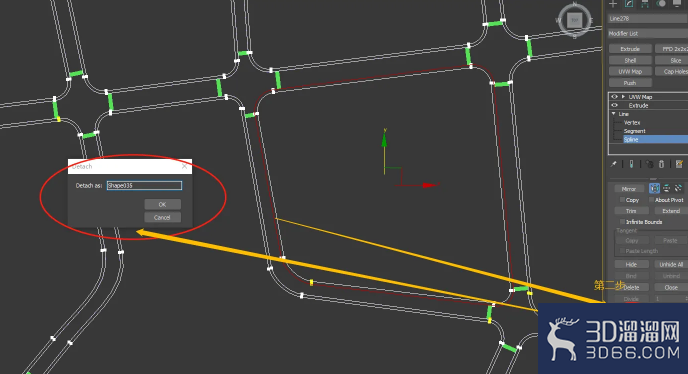Select Segment sub-object level
Screen dimensions: 688x374
(634, 131)
